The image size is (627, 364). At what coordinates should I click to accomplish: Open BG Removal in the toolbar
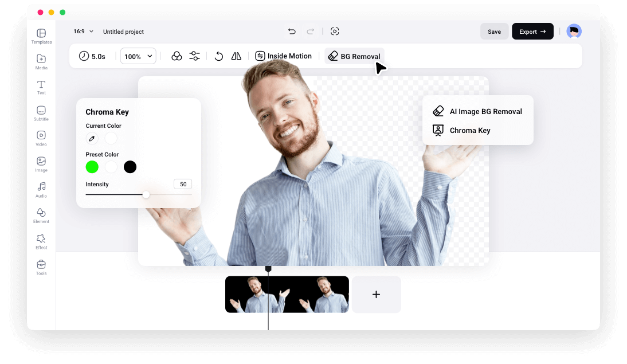click(354, 56)
